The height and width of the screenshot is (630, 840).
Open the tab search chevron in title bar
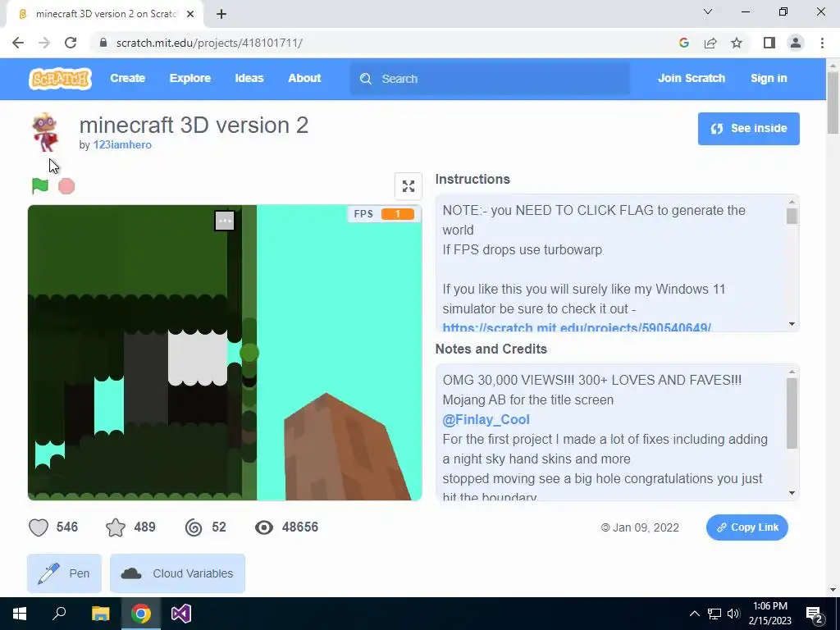tap(708, 11)
